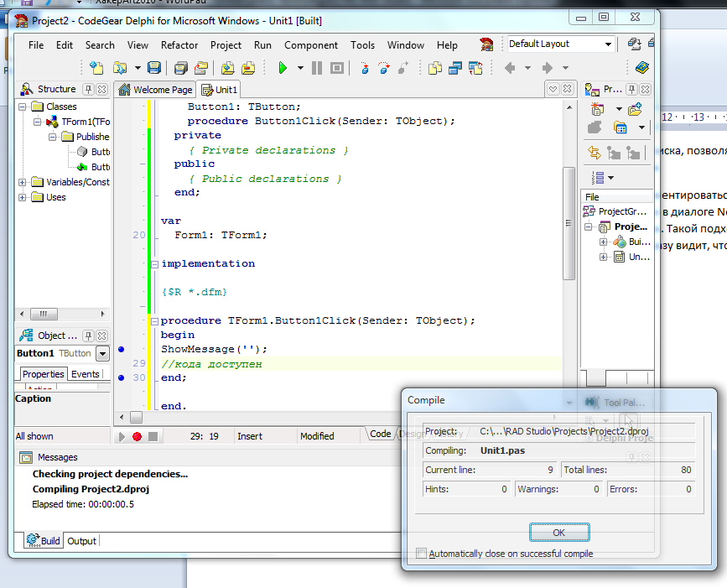Click the Sync arrows icon in Project Manager
727x588 pixels.
coord(595,152)
